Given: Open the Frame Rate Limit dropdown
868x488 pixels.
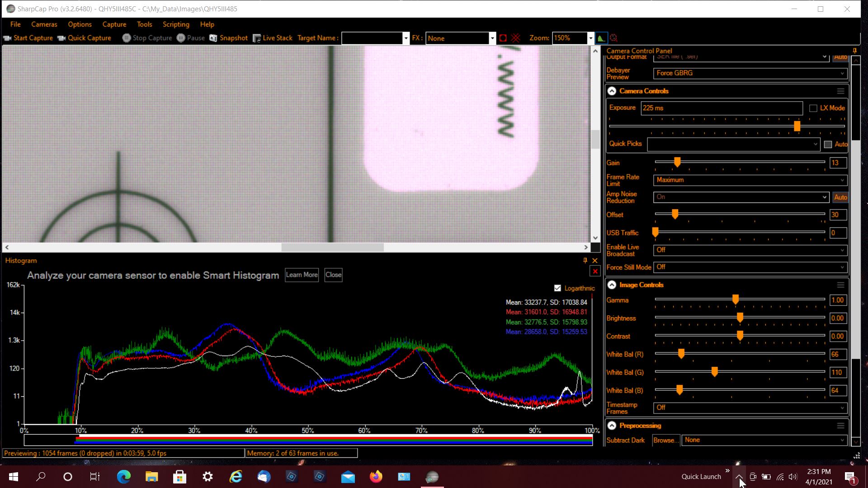Looking at the screenshot, I should tap(750, 180).
